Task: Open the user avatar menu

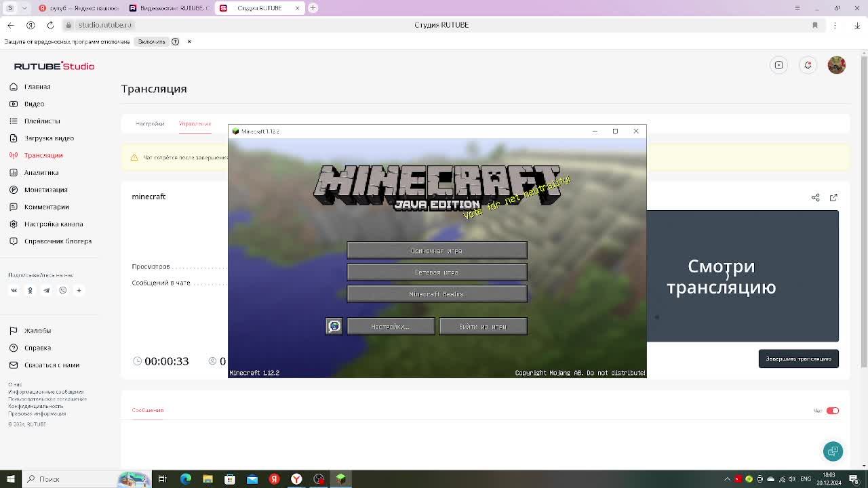Action: (x=837, y=65)
